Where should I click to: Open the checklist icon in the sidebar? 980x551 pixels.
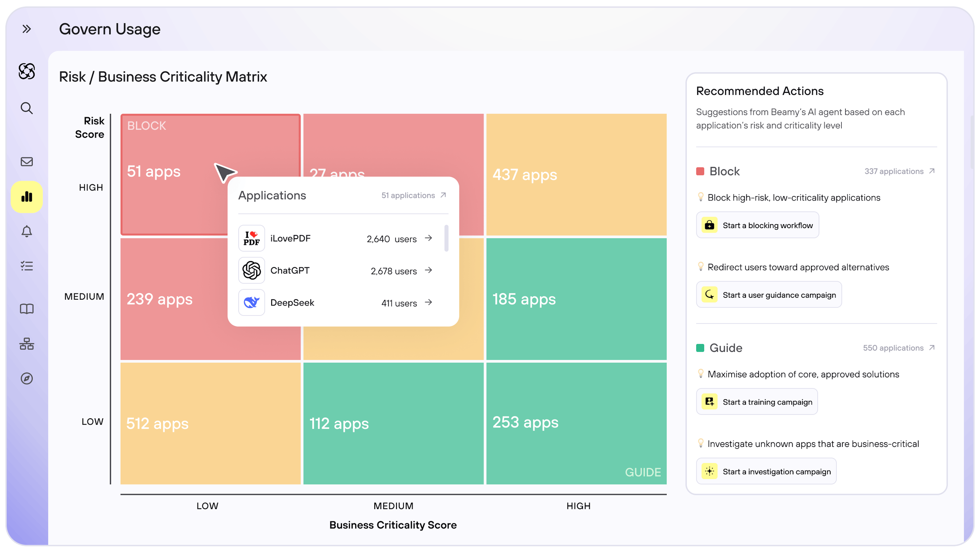27,266
